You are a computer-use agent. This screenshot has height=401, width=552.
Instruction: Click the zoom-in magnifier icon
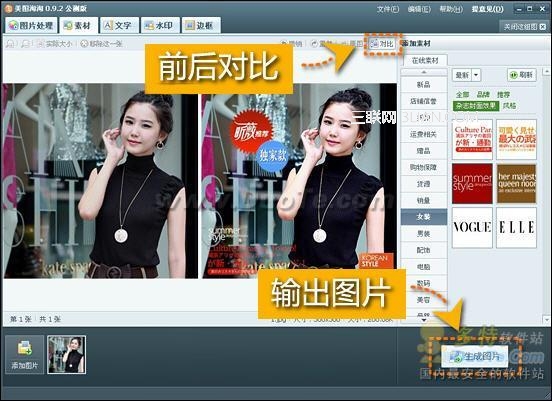click(11, 44)
